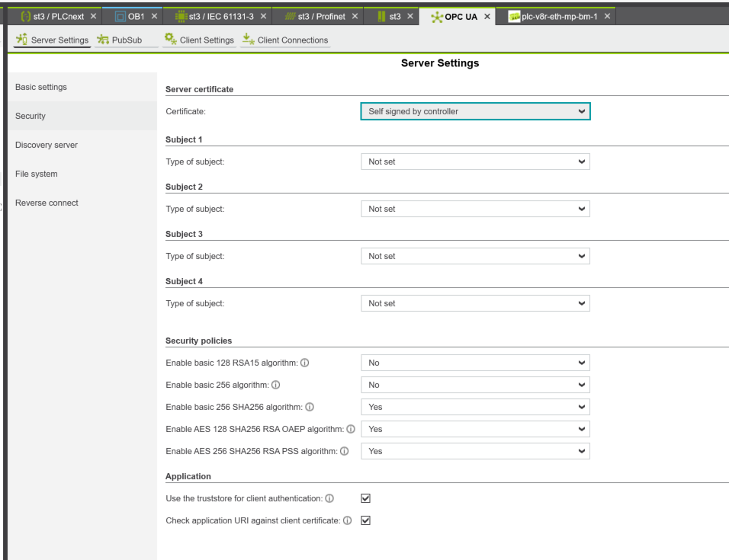Click info icon beside basic 256 algorithm

[275, 386]
